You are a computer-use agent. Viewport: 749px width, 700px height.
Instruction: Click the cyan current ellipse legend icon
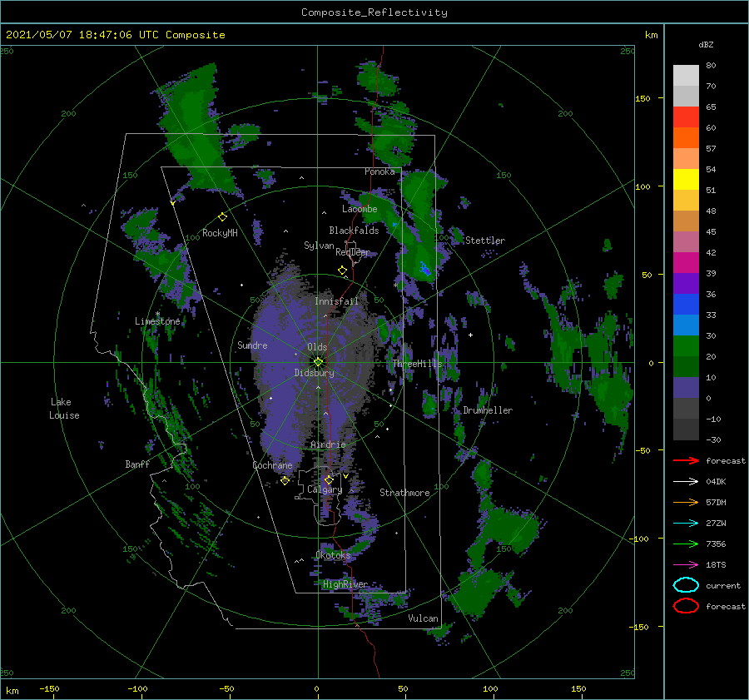pyautogui.click(x=686, y=585)
